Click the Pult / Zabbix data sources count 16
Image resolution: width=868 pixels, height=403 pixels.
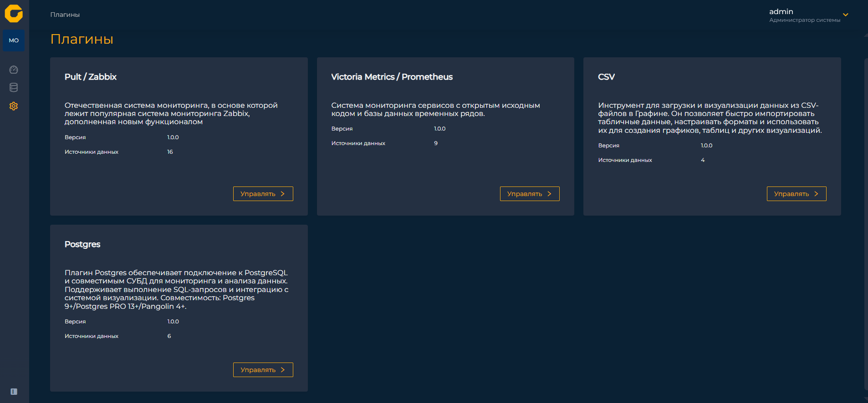[x=170, y=152]
